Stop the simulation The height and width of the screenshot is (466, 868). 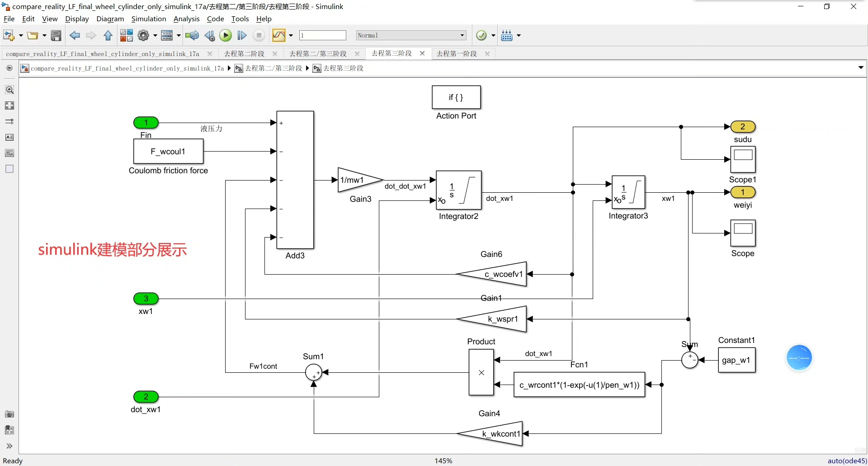click(259, 35)
